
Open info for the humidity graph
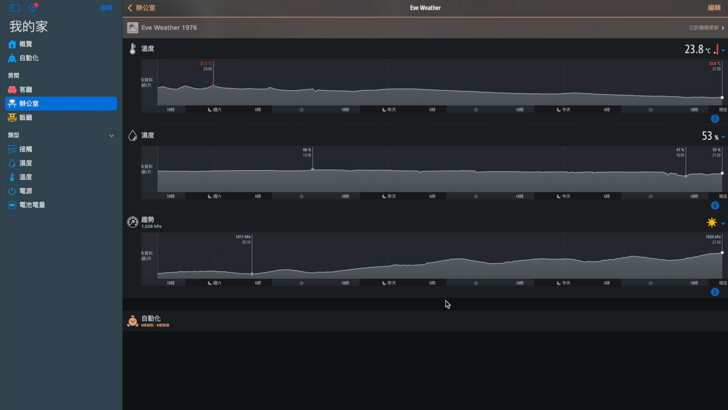point(715,205)
